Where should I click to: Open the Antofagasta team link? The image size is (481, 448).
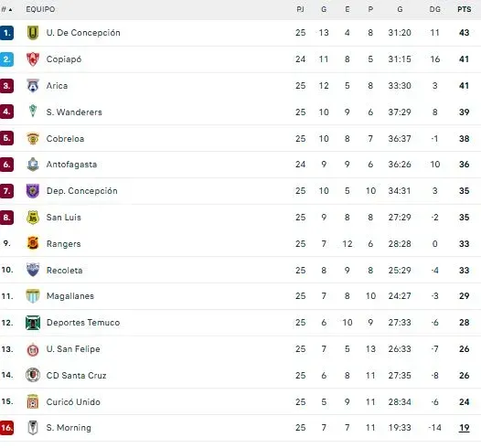tap(71, 165)
